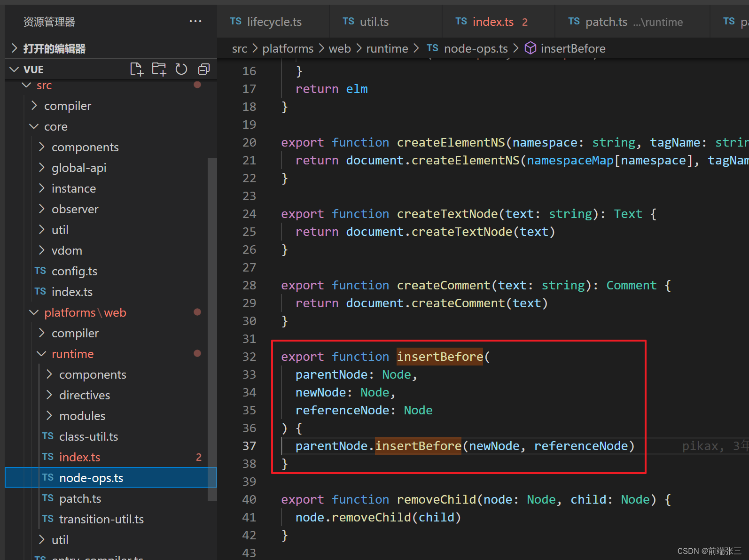The height and width of the screenshot is (560, 749).
Task: Click line number 37 in the gutter
Action: pos(249,446)
